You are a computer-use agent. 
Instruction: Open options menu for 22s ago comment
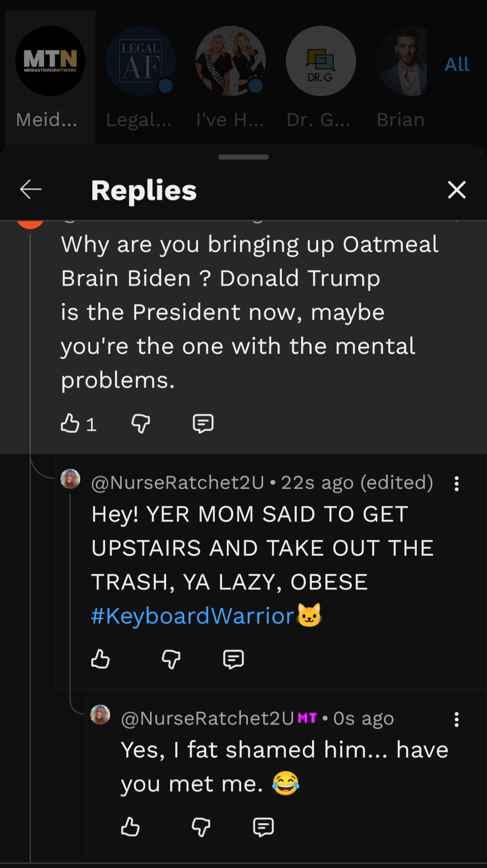457,483
